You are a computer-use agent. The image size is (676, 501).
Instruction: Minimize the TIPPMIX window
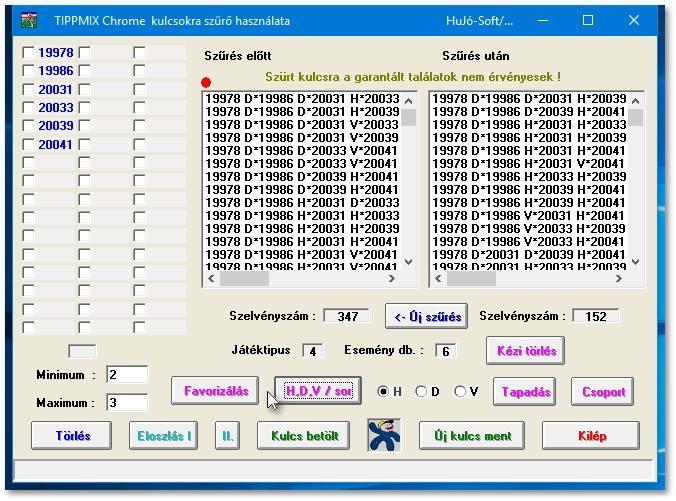point(543,20)
